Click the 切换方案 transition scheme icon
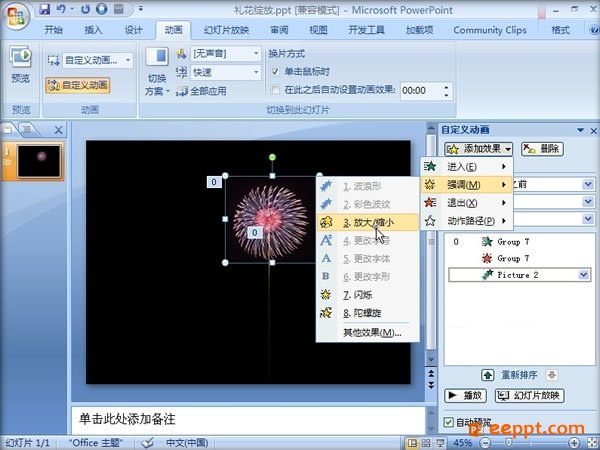600x450 pixels. 157,72
